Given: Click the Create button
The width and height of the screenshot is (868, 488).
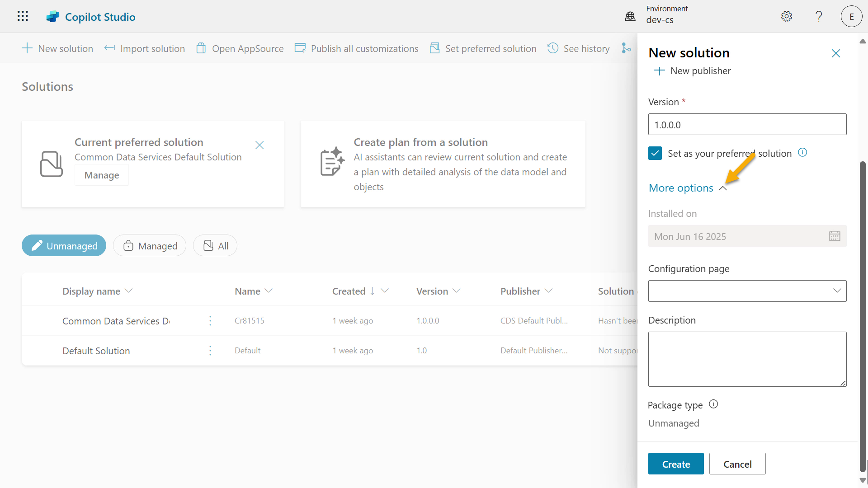Looking at the screenshot, I should click(x=675, y=464).
